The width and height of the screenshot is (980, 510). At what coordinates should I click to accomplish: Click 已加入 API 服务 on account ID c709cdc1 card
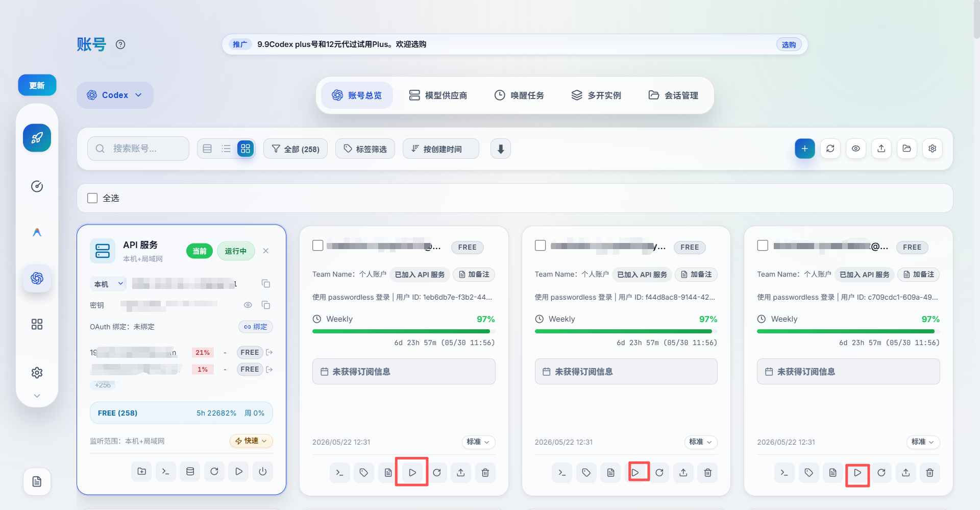coord(865,275)
